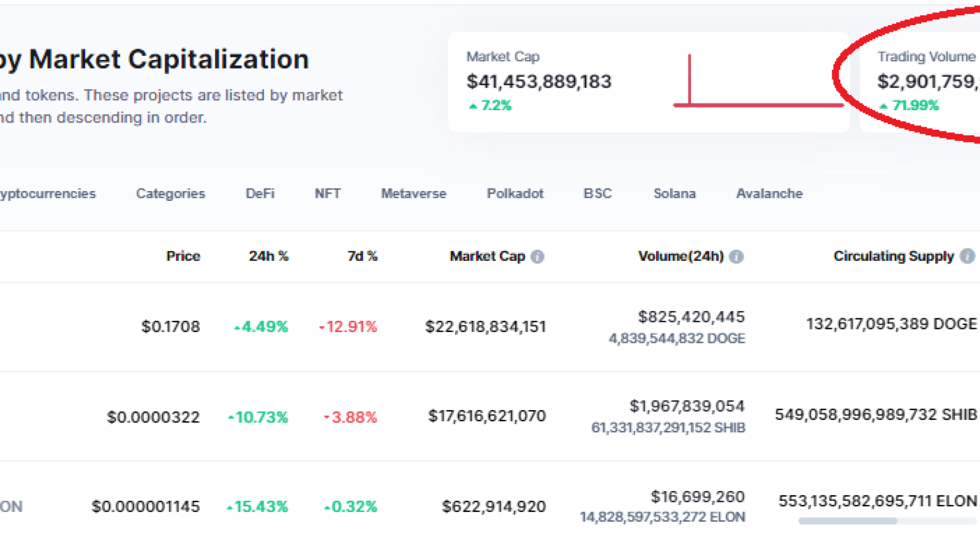This screenshot has width=980, height=551.
Task: Click the 12.91% 7d change value
Action: coord(348,326)
